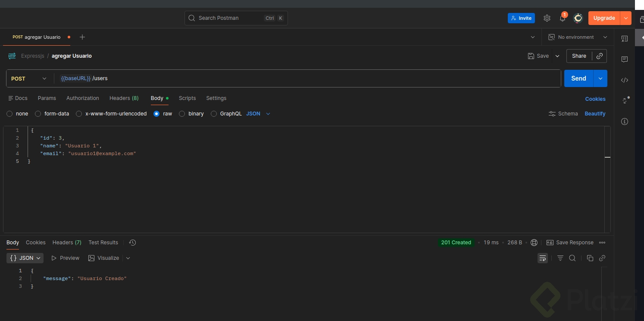Open the code snippet panel icon

625,80
